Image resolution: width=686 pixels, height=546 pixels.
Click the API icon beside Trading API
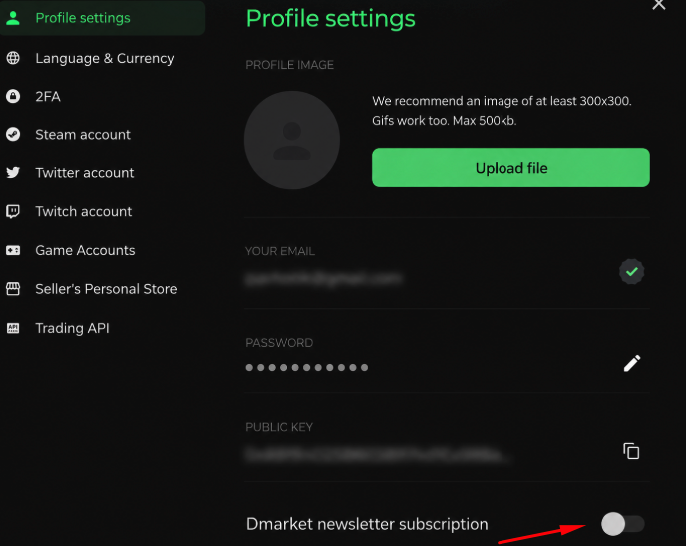pyautogui.click(x=13, y=328)
